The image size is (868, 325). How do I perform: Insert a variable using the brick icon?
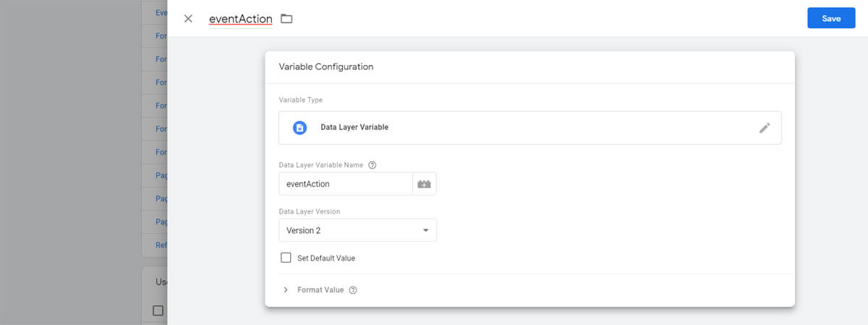pyautogui.click(x=424, y=184)
